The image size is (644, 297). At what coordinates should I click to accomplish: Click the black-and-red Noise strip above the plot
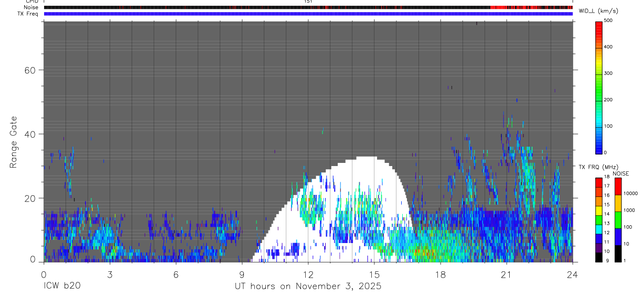[308, 8]
